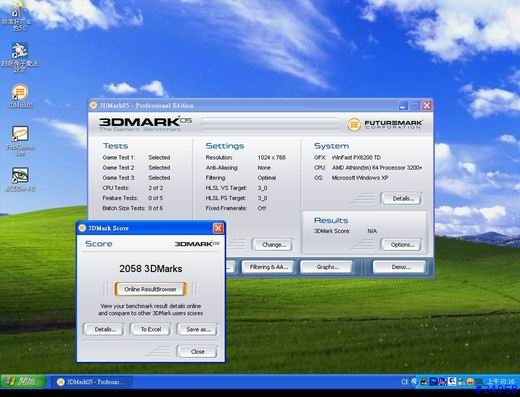520x397 pixels.
Task: Click the Feature Tests value '0 of 5'
Action: [156, 198]
